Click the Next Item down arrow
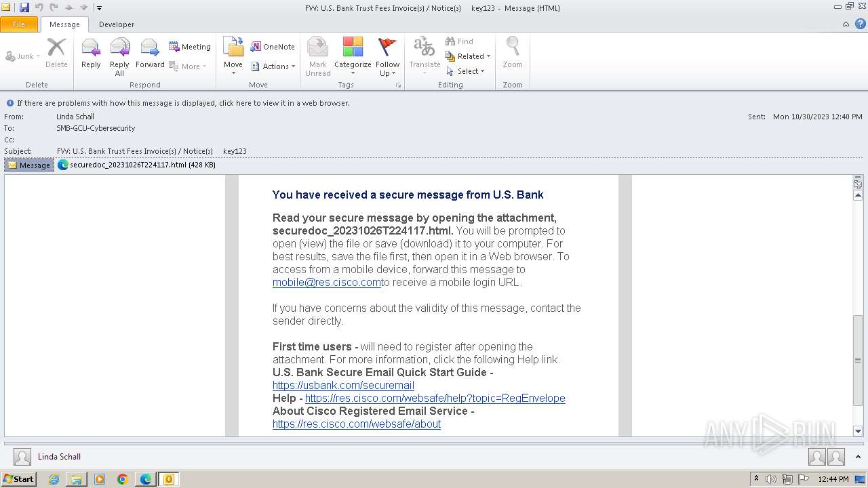This screenshot has height=488, width=868. click(83, 7)
